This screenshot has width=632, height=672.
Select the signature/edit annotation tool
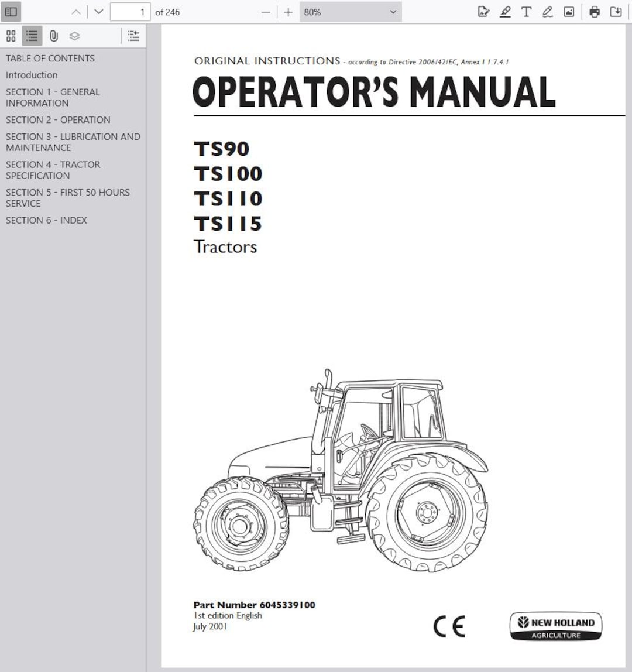tap(484, 12)
